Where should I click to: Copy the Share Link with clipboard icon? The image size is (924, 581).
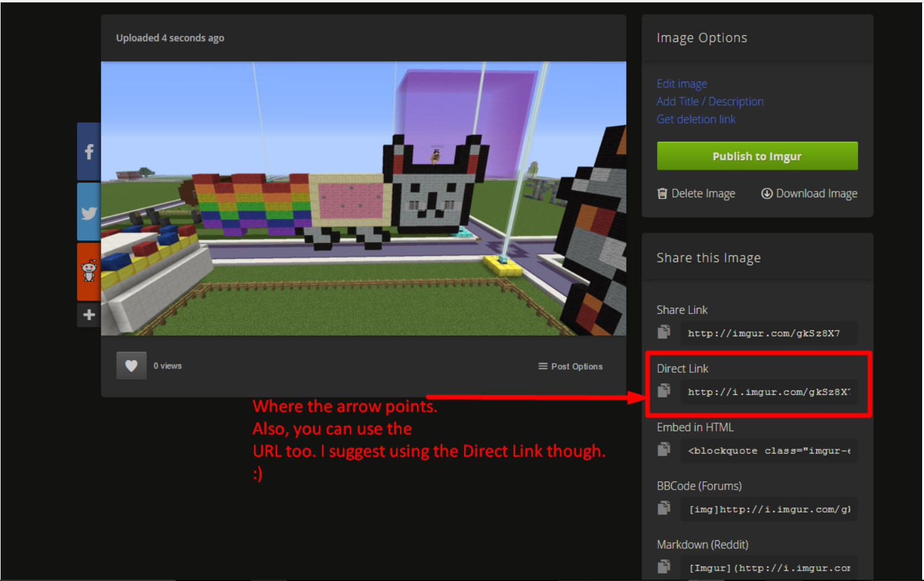[664, 332]
